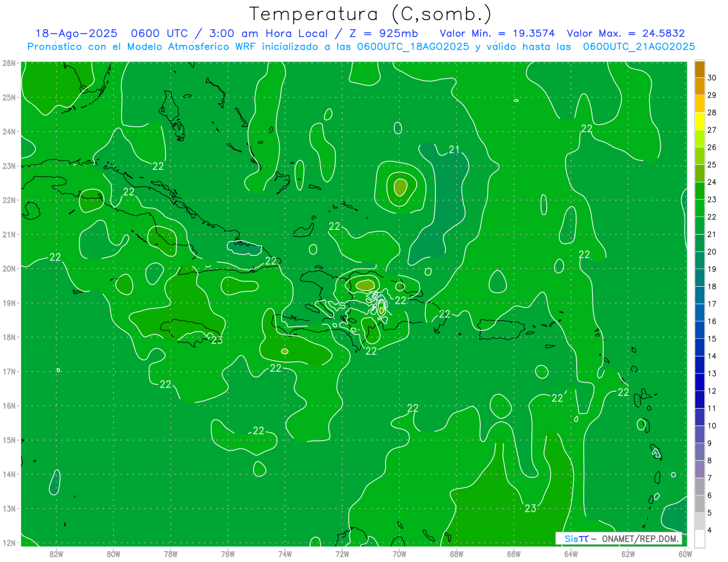
Task: Click the '78W' longitude axis label
Action: [170, 554]
